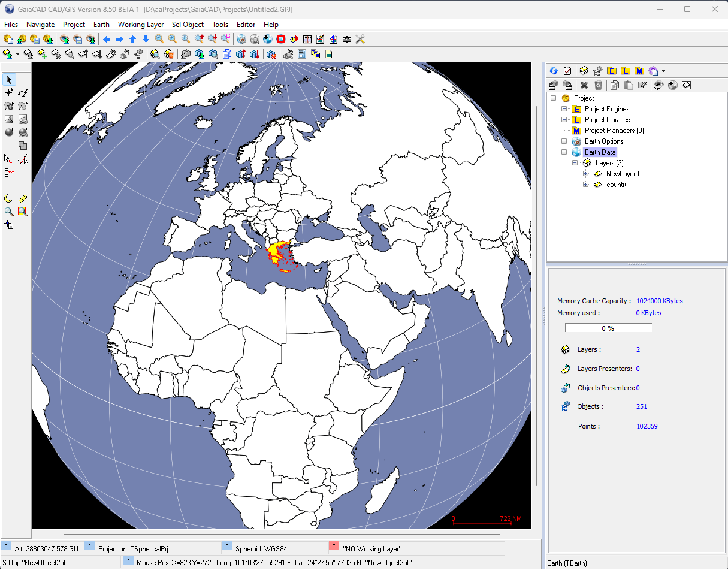Expand the Project Engines node
728x570 pixels.
pos(564,109)
